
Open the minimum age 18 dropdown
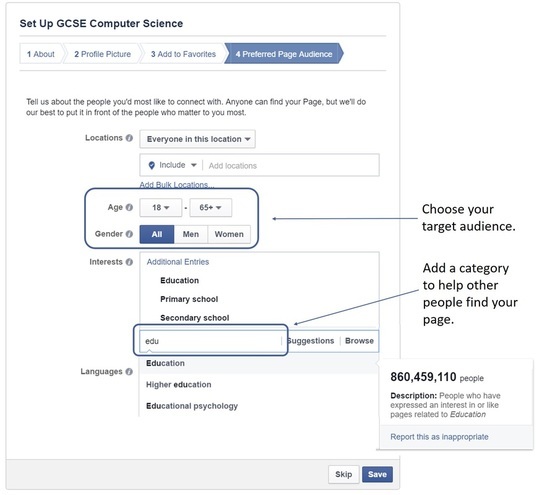(x=161, y=207)
